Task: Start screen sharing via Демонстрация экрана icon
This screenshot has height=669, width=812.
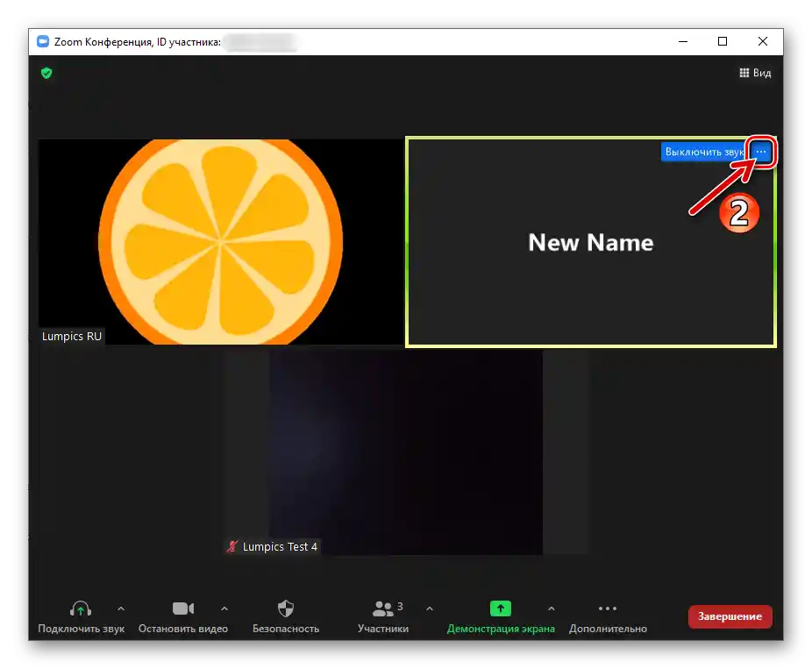Action: [x=499, y=608]
